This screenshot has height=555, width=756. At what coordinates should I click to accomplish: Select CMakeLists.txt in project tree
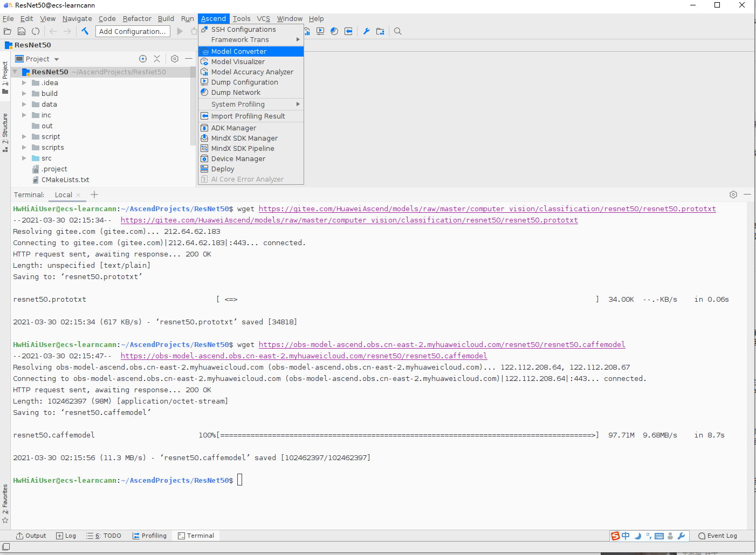tap(65, 180)
